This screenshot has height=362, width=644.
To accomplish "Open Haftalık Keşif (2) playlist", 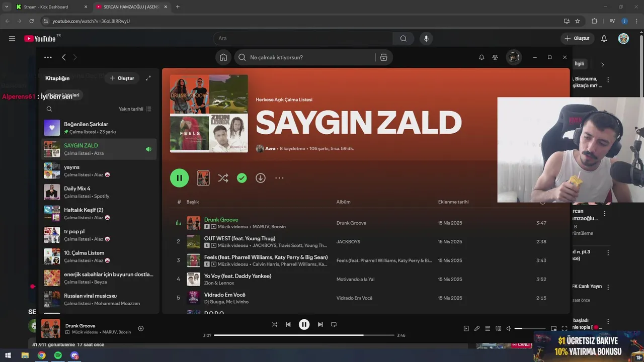I will coord(99,214).
